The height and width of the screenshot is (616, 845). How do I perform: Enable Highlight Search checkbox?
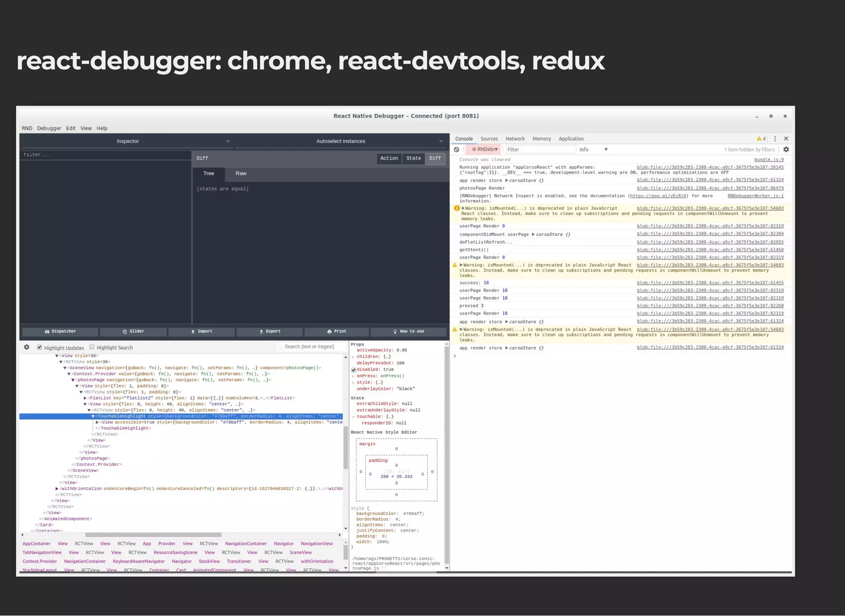click(x=92, y=347)
